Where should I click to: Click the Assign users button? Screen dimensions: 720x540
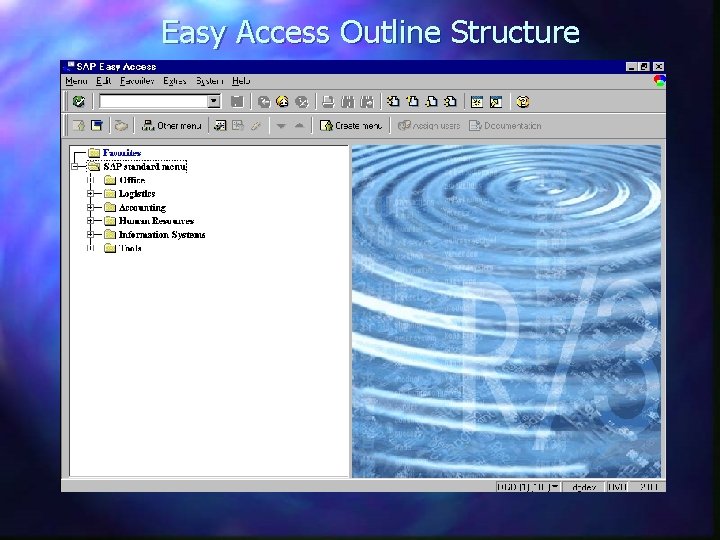[428, 125]
